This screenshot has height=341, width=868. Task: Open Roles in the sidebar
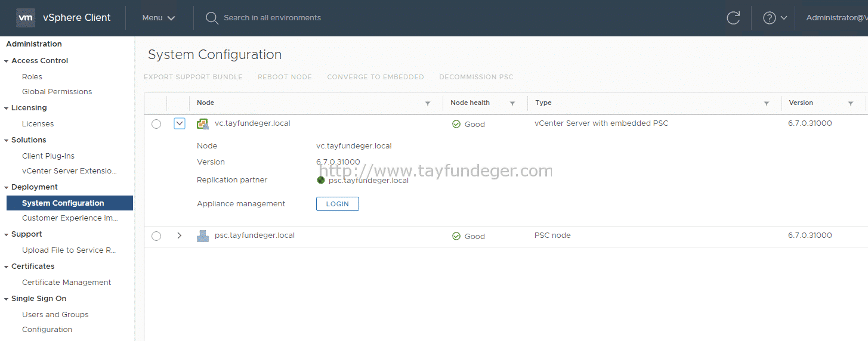[x=32, y=76]
